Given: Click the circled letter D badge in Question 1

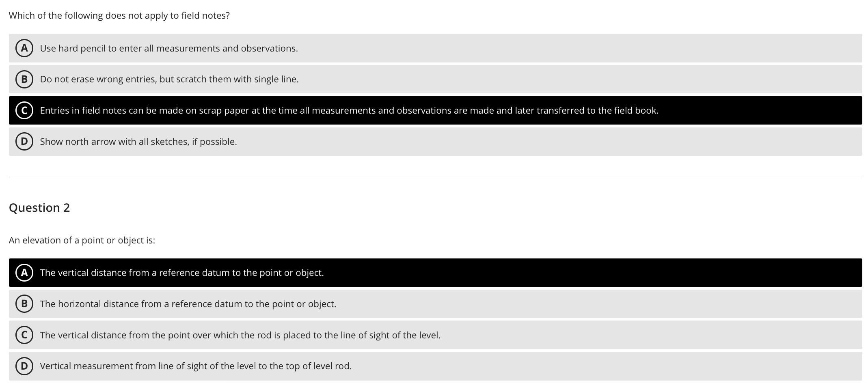Looking at the screenshot, I should (x=24, y=141).
